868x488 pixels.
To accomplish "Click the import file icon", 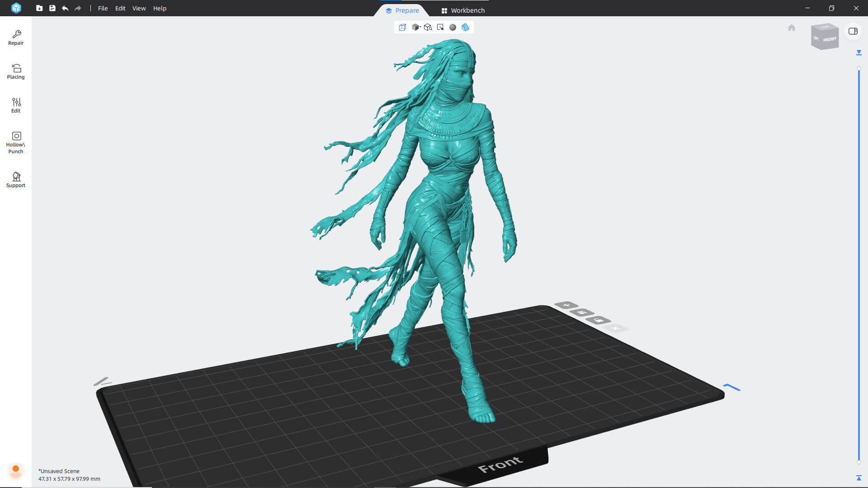I will point(39,8).
